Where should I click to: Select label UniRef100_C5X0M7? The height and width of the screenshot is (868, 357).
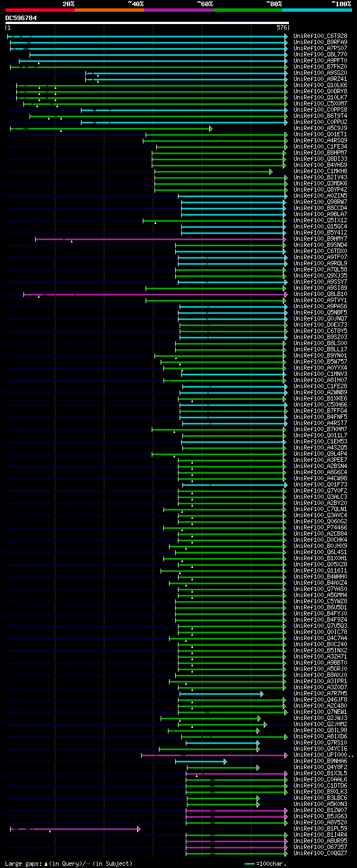[320, 104]
